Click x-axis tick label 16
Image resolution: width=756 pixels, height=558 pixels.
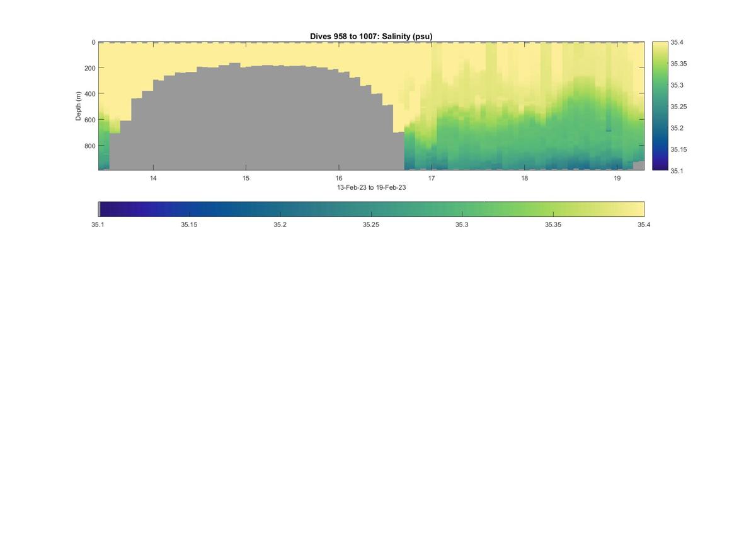(339, 178)
